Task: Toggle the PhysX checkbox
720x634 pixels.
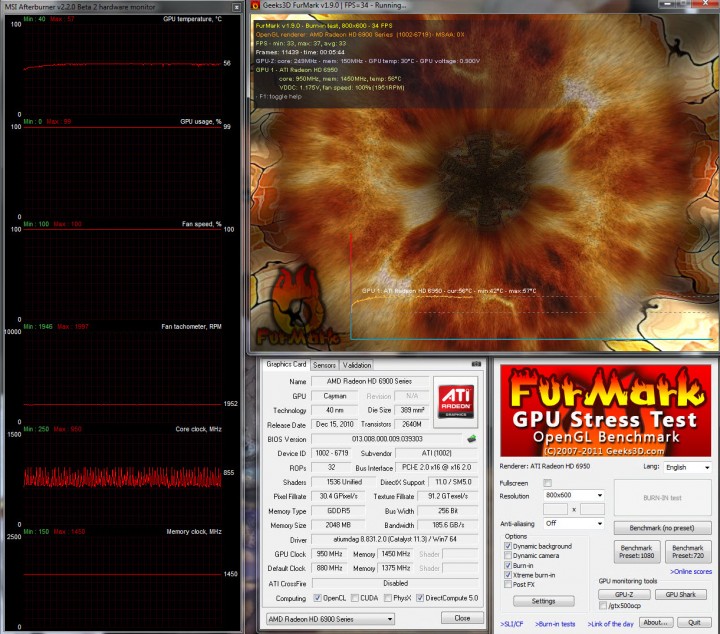Action: (388, 598)
